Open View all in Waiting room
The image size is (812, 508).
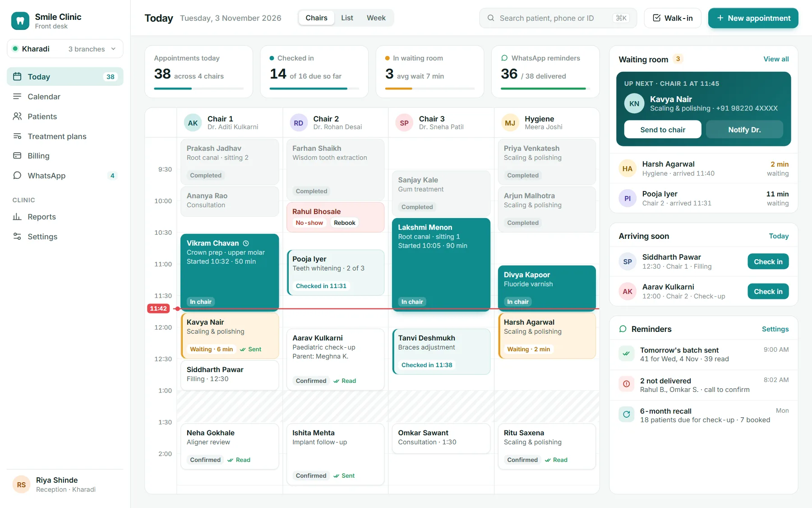(x=776, y=59)
